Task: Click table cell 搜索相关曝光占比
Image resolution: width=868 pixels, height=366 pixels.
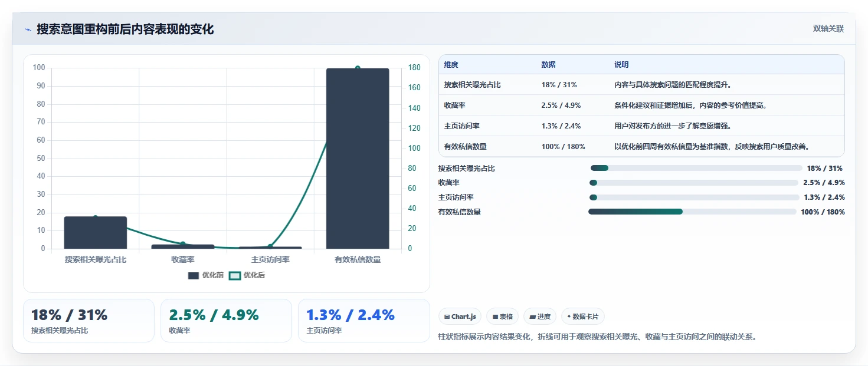Action: click(473, 85)
